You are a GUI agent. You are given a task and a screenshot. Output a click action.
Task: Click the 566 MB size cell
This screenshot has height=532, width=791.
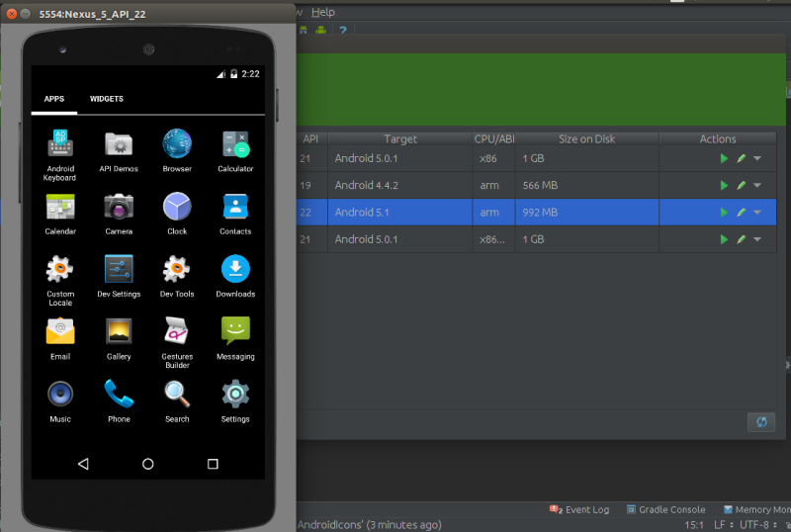click(587, 185)
